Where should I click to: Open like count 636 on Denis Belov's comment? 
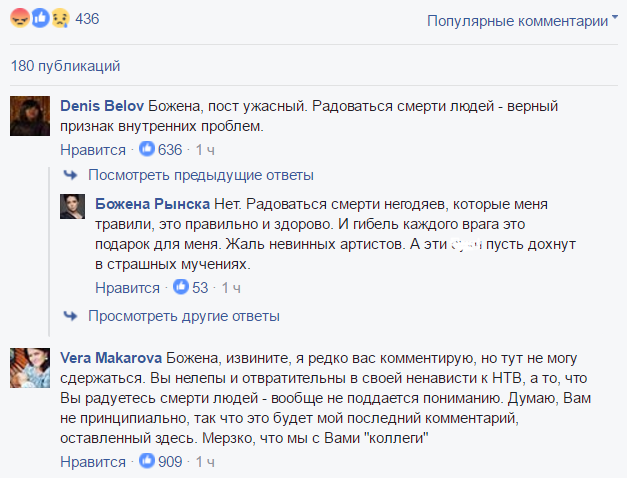pyautogui.click(x=162, y=150)
